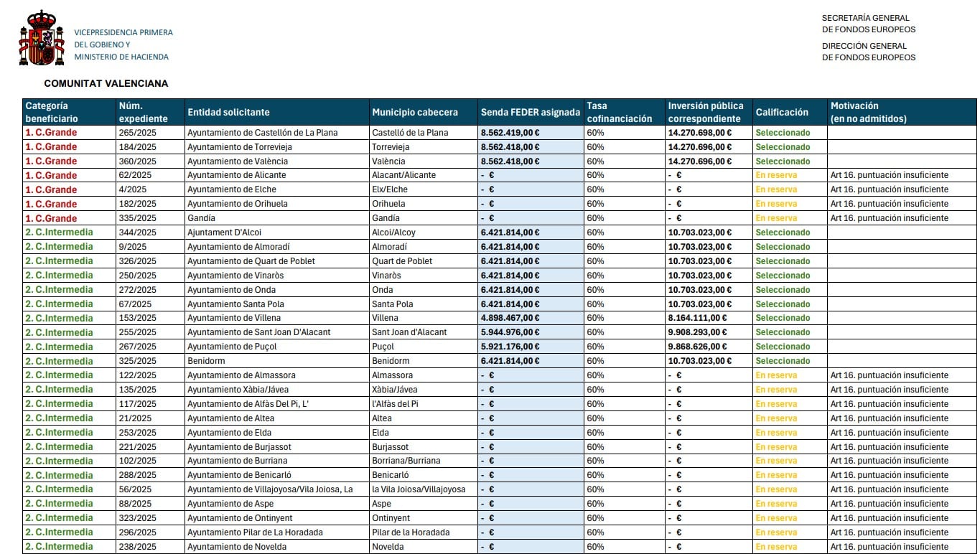The width and height of the screenshot is (980, 554).
Task: Click 'En reserva' status in the Gandía row
Action: [776, 218]
